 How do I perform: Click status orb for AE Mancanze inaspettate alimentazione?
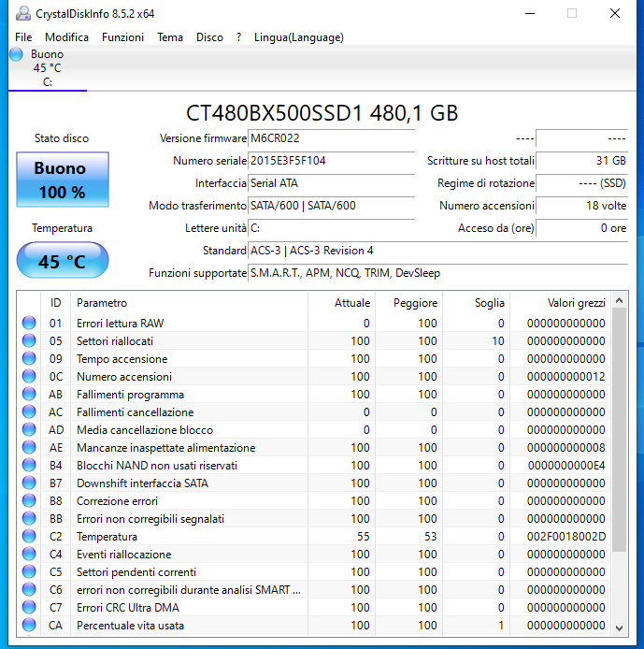29,447
